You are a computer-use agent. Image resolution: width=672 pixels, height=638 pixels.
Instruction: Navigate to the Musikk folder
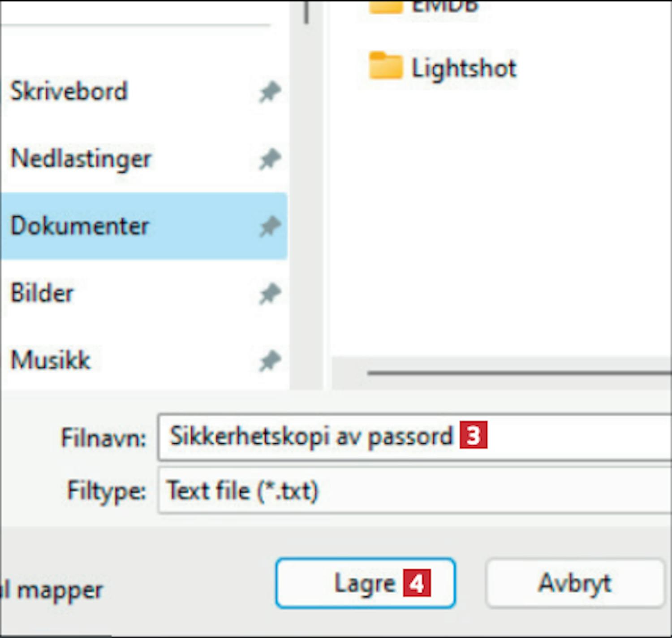pyautogui.click(x=51, y=360)
